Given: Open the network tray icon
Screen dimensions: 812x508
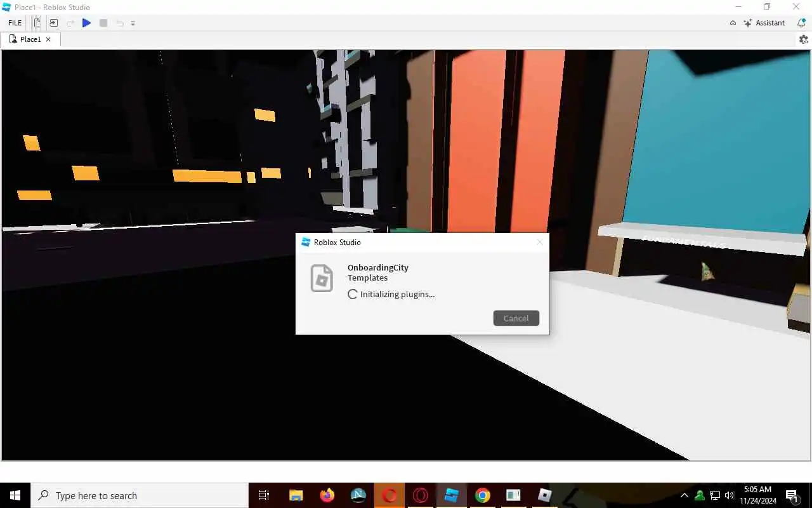Looking at the screenshot, I should point(714,495).
